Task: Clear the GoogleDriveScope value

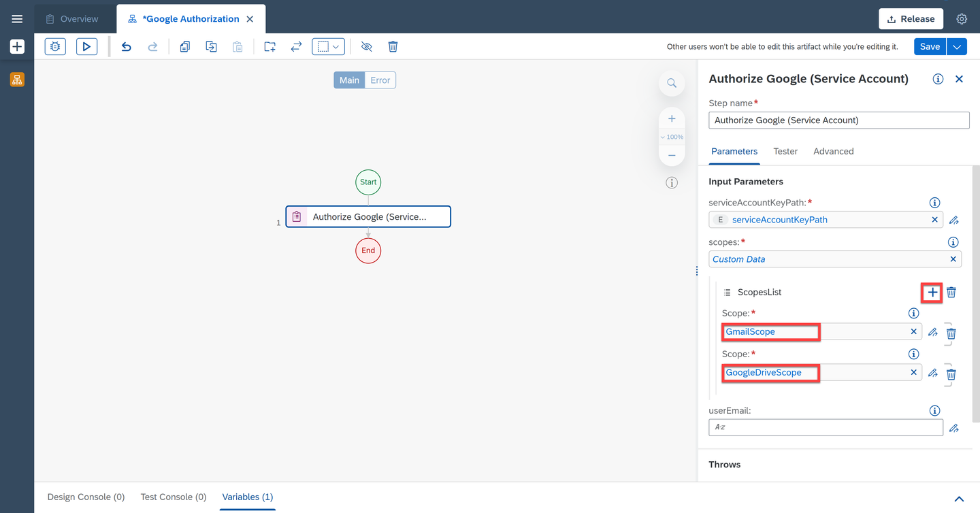Action: [x=913, y=373]
